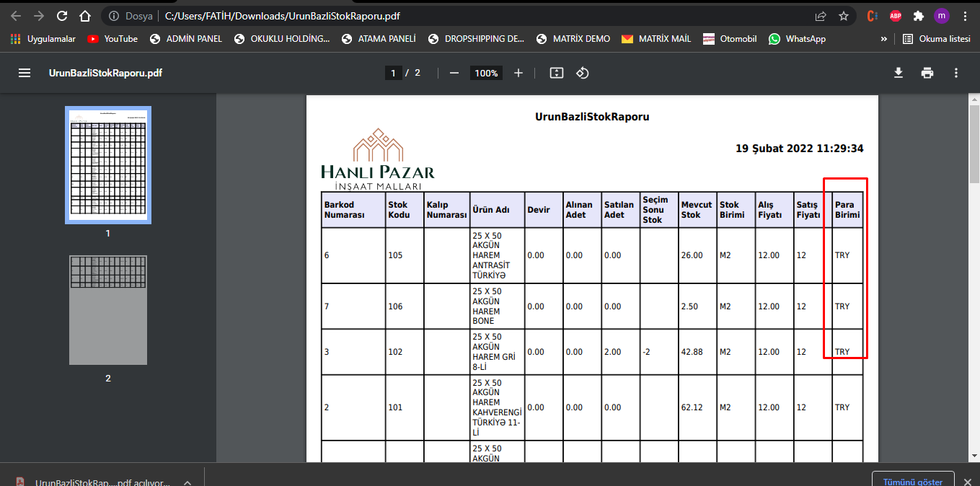
Task: Click the page number input field
Action: (393, 73)
